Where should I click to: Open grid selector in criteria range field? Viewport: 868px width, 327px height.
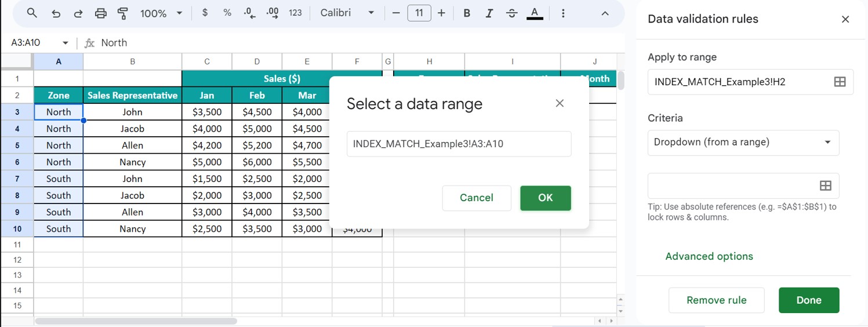point(825,186)
